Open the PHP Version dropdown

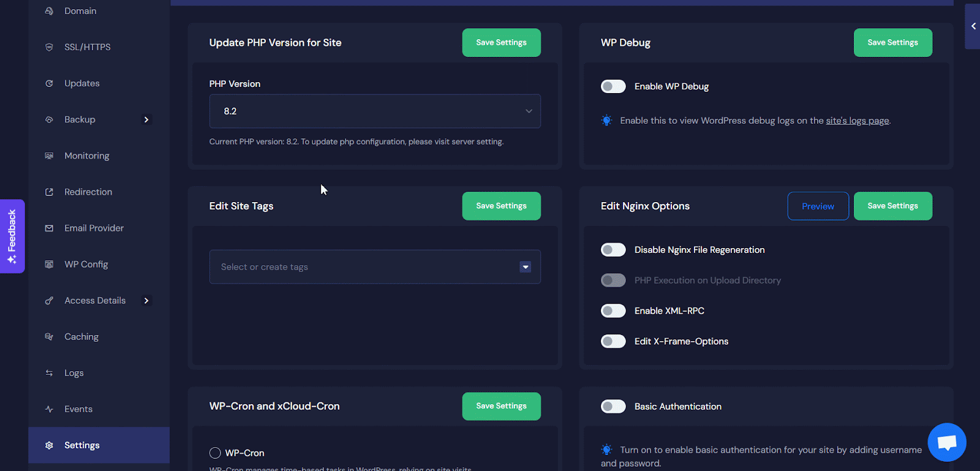click(375, 111)
